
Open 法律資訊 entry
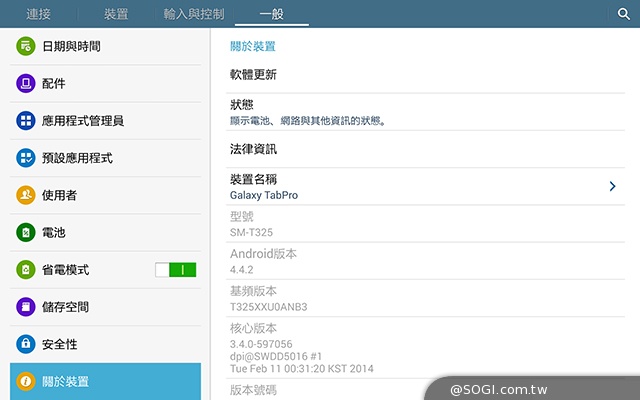point(420,149)
